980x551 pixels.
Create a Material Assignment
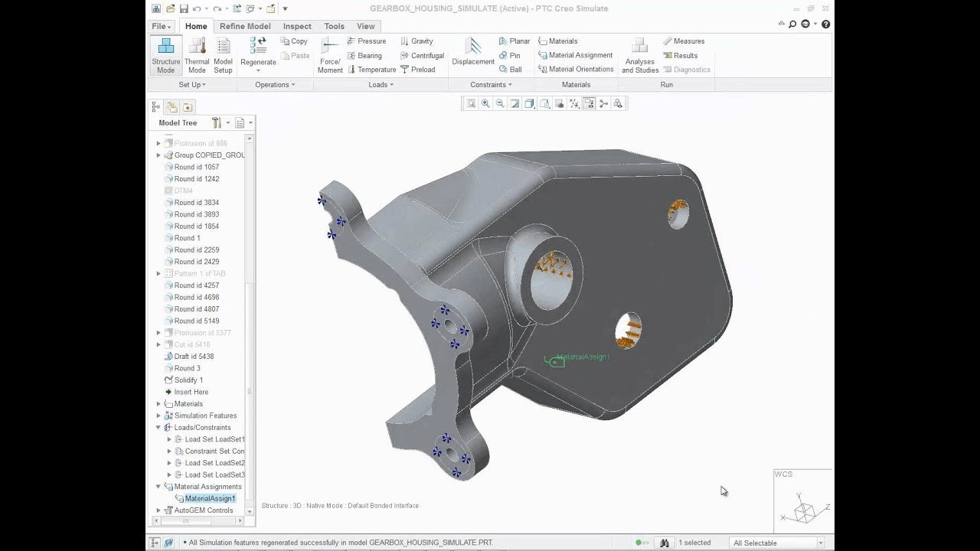575,56
